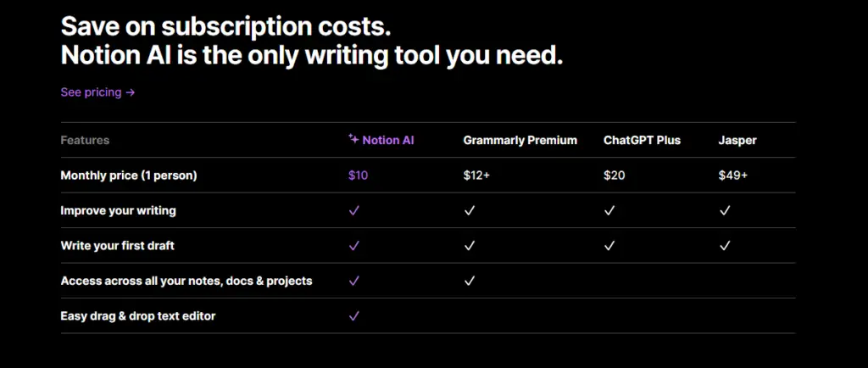Image resolution: width=868 pixels, height=368 pixels.
Task: Click Notion AI's purple $10 price
Action: coord(359,176)
